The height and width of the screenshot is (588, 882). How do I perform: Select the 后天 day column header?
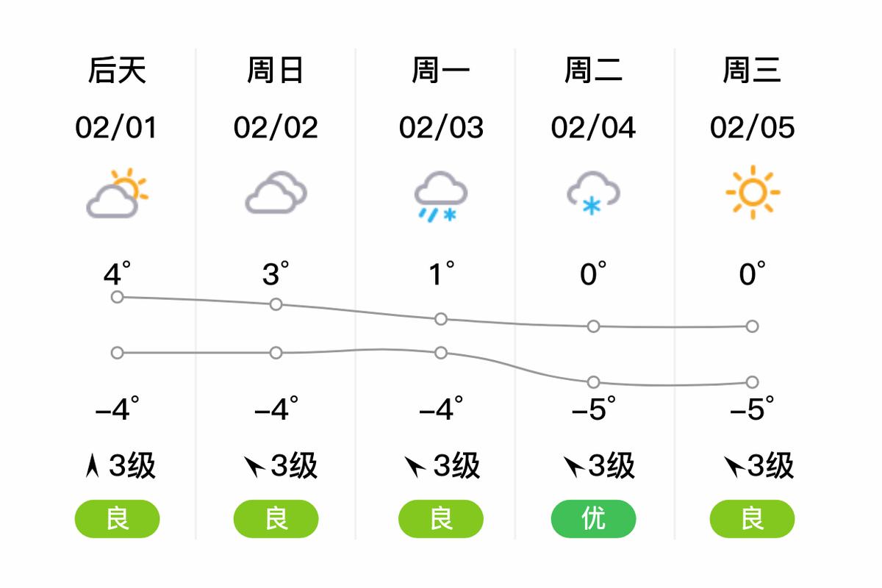click(x=117, y=71)
